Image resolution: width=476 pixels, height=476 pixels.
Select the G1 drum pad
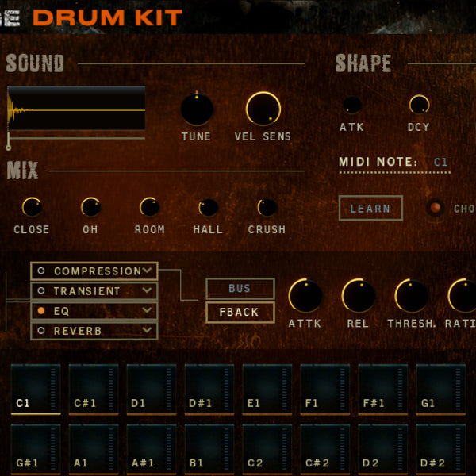[441, 390]
